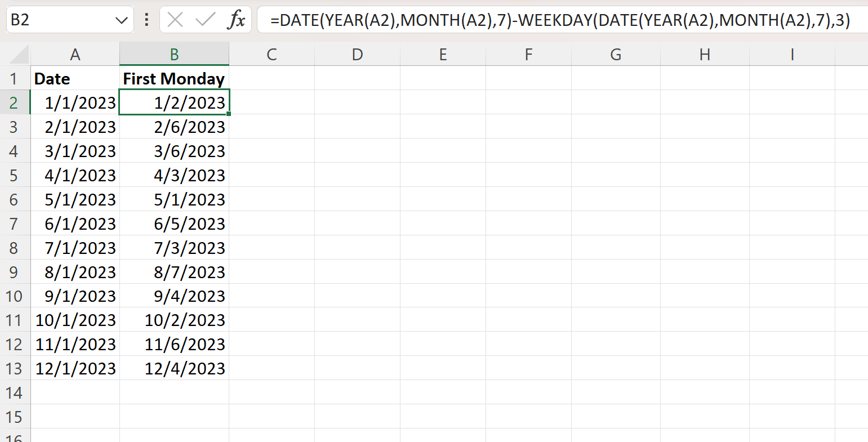This screenshot has height=442, width=868.
Task: Click cell containing 4/1/2023
Action: (x=75, y=175)
